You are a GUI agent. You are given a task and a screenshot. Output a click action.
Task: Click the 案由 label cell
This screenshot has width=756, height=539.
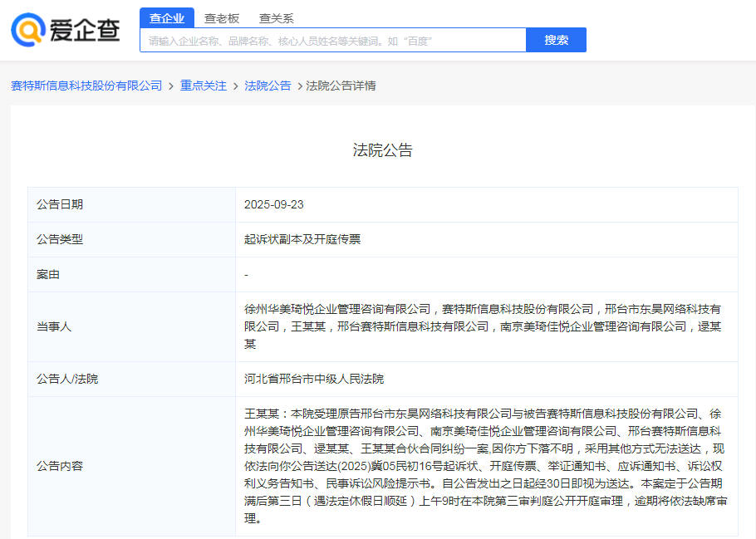pyautogui.click(x=131, y=274)
